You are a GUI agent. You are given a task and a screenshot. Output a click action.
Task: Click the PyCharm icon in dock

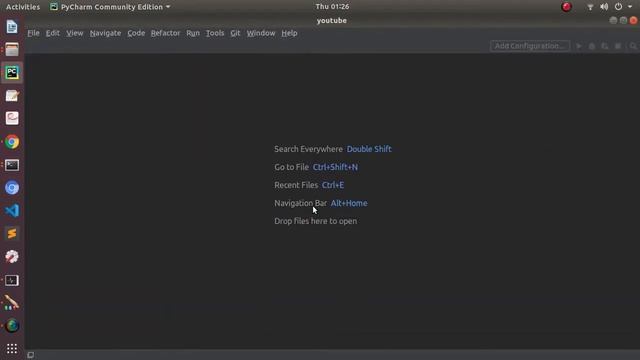pyautogui.click(x=12, y=73)
